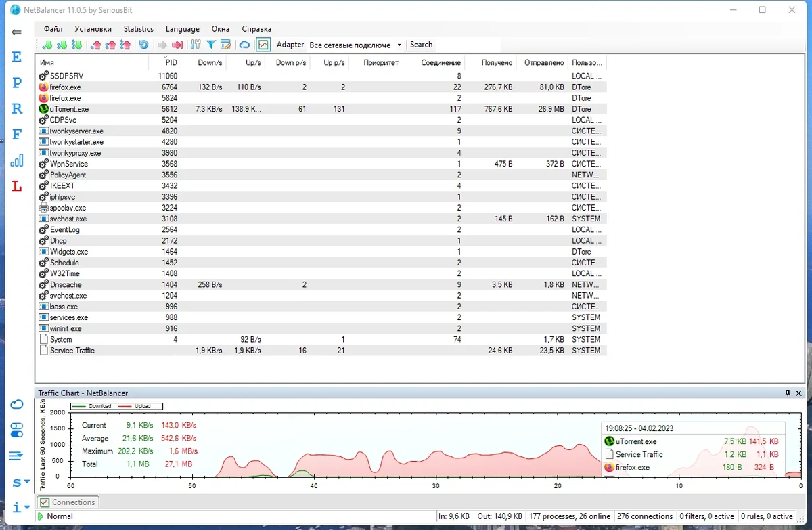
Task: Expand the i dropdown in sidebar
Action: [20, 506]
